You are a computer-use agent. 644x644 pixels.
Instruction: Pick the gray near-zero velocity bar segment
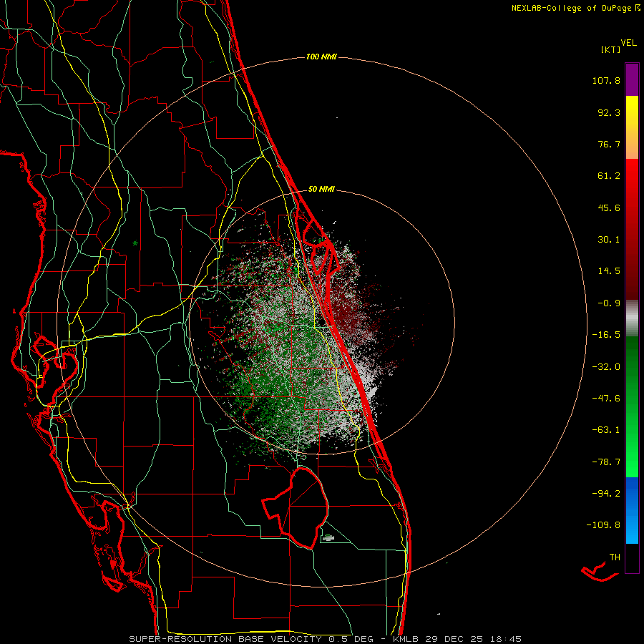coord(632,318)
